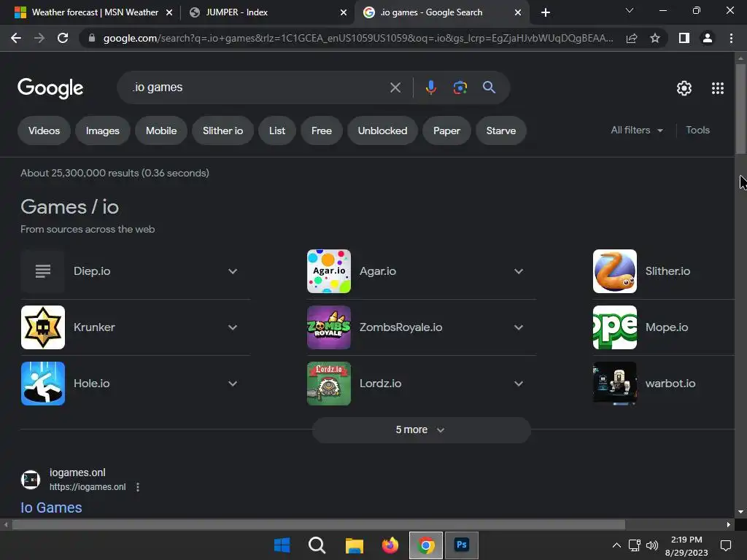The width and height of the screenshot is (747, 560).
Task: Select the Paper filter chip
Action: [446, 131]
